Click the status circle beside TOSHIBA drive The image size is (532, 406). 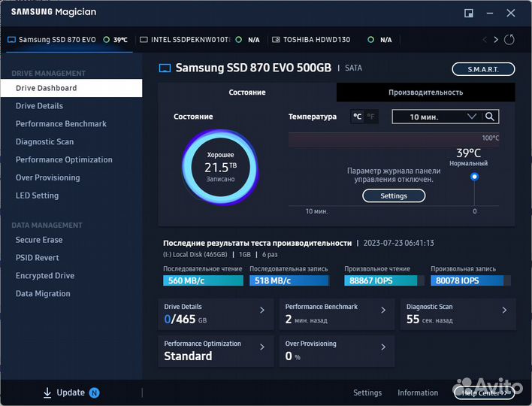point(371,40)
